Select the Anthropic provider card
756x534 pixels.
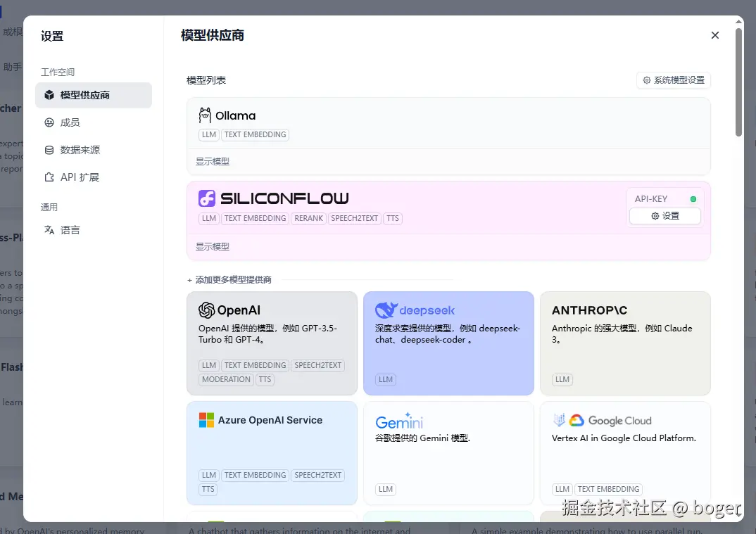pyautogui.click(x=625, y=343)
